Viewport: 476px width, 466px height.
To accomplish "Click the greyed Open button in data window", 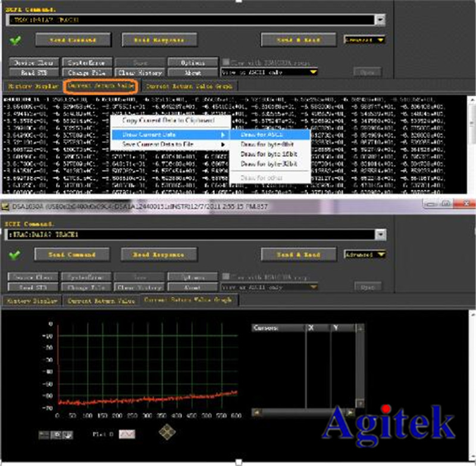I will click(367, 73).
